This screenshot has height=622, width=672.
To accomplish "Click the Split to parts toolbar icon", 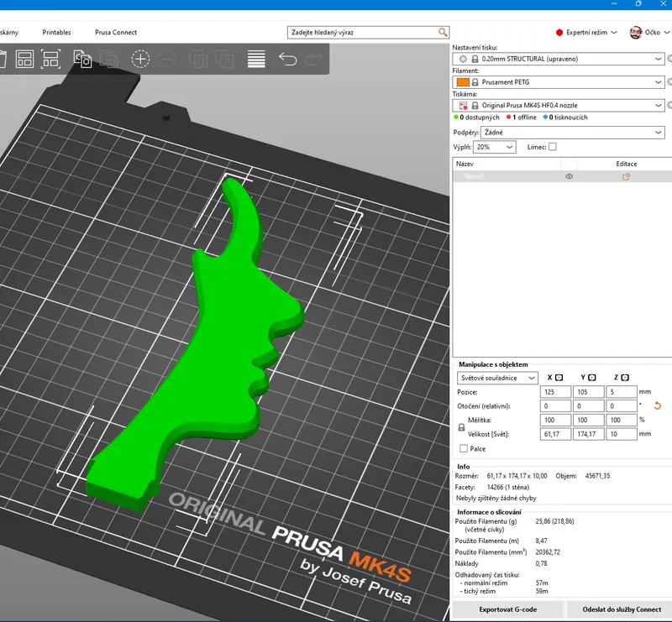I will (224, 59).
